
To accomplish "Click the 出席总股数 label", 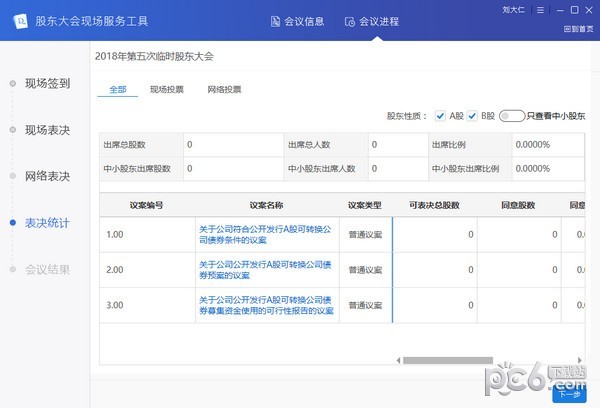I will (124, 145).
